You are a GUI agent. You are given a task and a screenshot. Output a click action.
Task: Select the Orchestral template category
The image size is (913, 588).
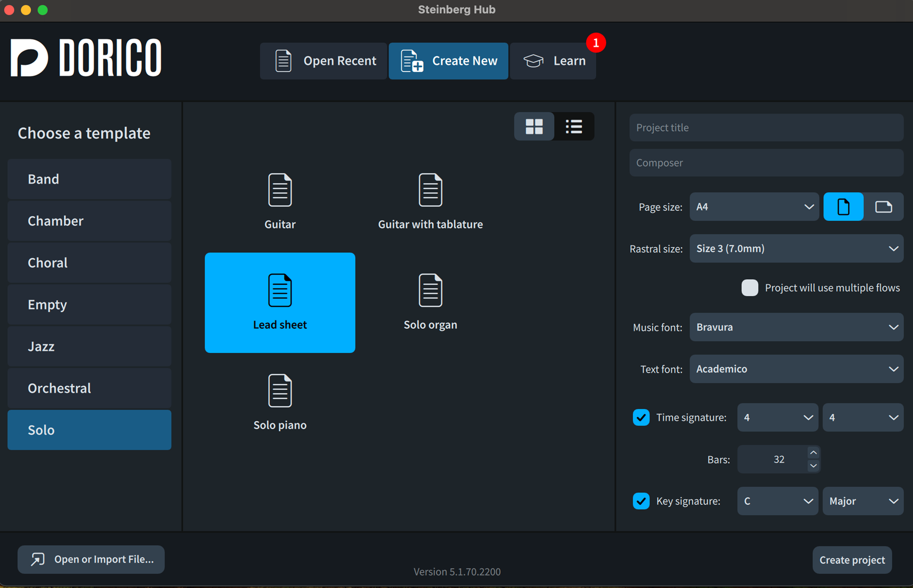coord(89,388)
